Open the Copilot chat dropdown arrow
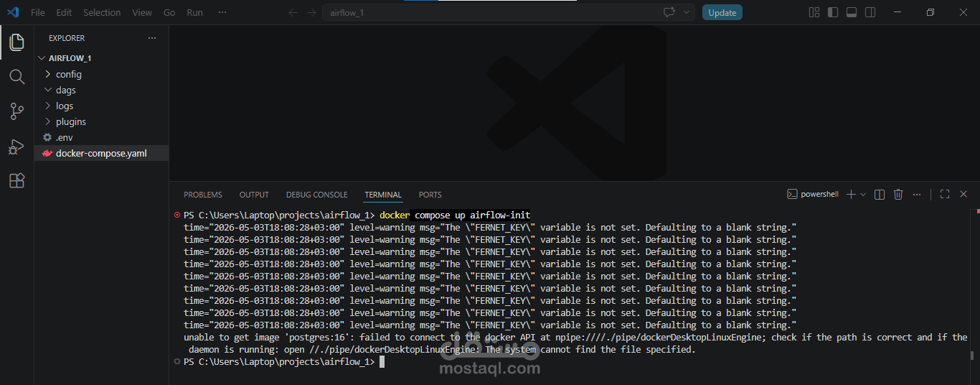The width and height of the screenshot is (980, 385). [x=687, y=12]
